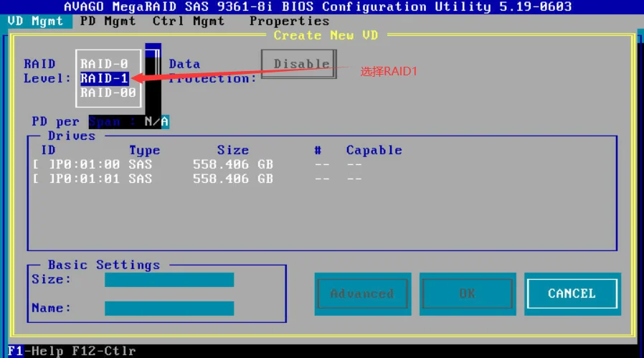Choose RAID-1 in the RAID level list
The width and height of the screenshot is (644, 358).
coord(104,78)
